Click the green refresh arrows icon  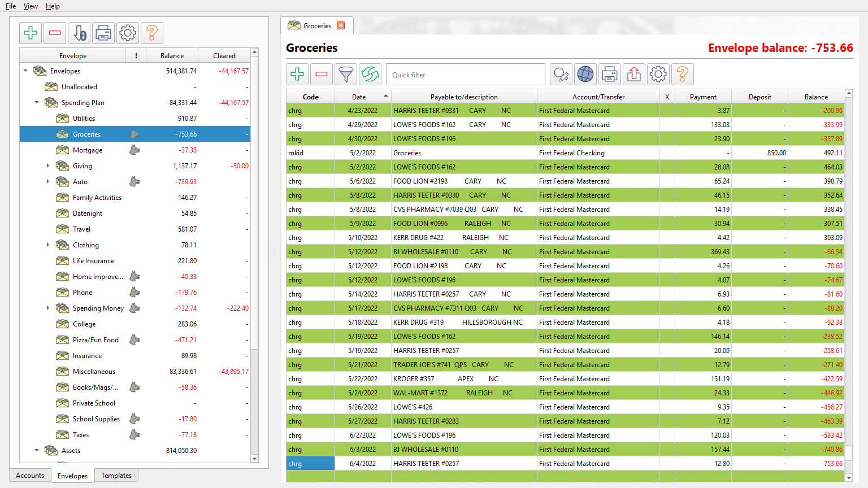tap(370, 74)
